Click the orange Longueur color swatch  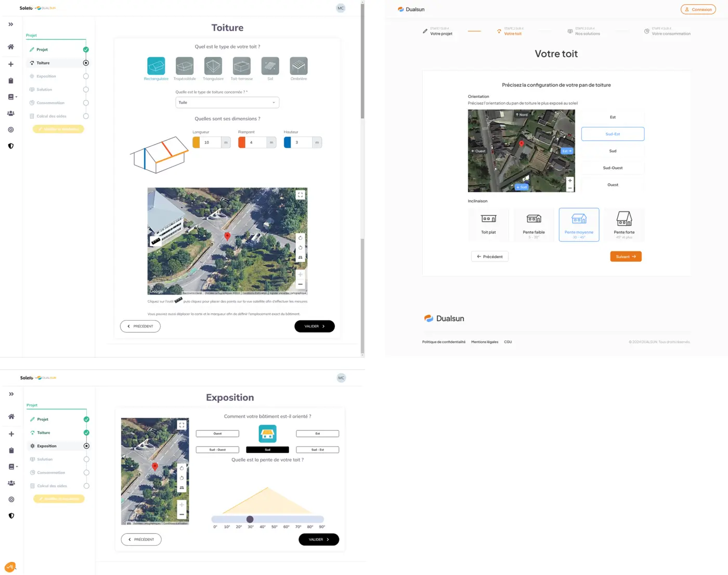coord(196,142)
